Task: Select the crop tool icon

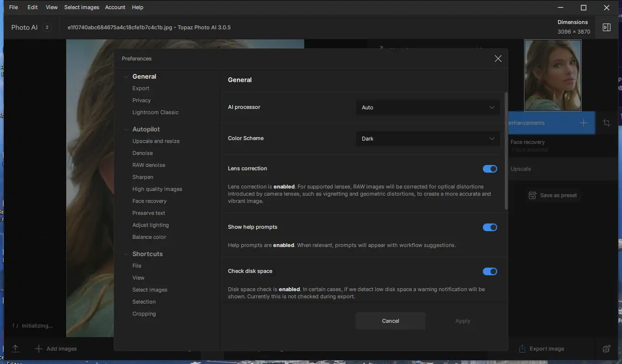Action: 607,123
